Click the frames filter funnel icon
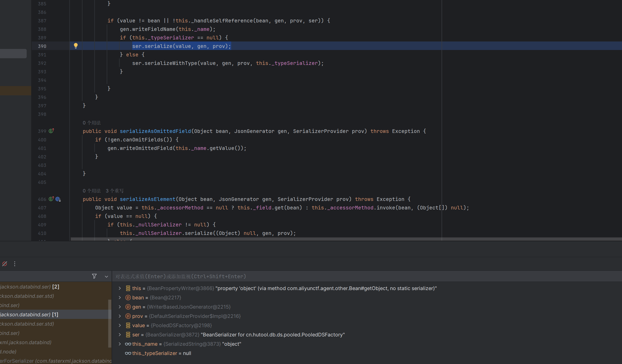Screen dimensions: 622x364 (x=94, y=276)
